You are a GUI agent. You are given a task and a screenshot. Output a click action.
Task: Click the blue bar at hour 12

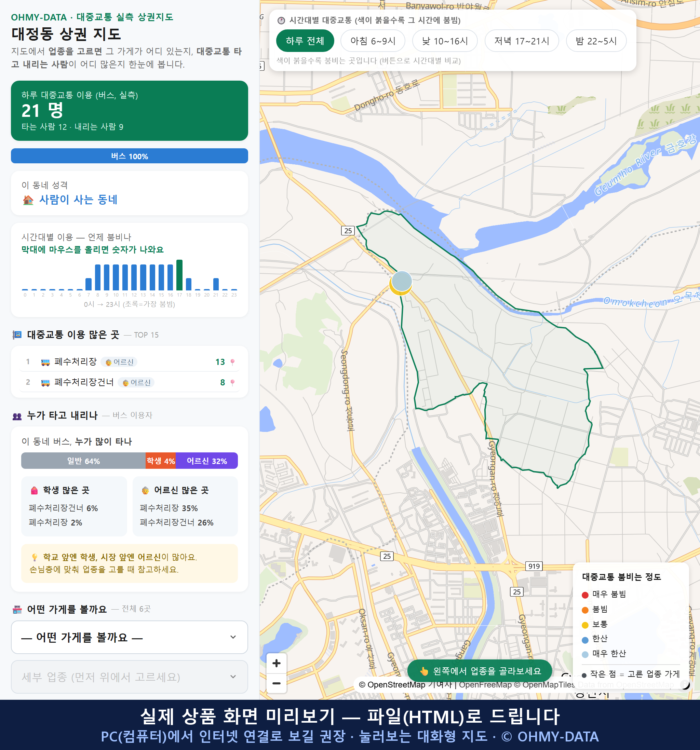coord(134,277)
